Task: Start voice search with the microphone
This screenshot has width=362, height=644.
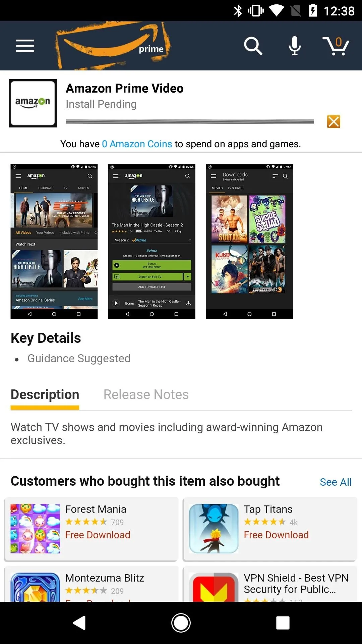Action: tap(295, 46)
